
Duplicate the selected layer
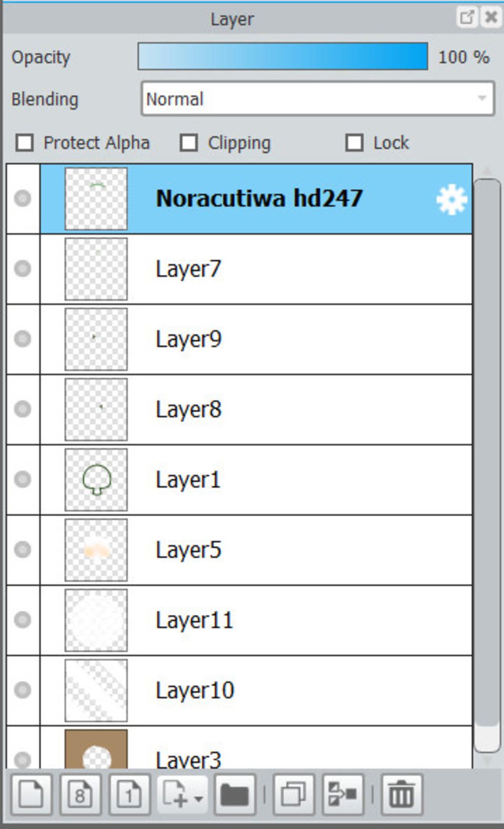pos(293,794)
